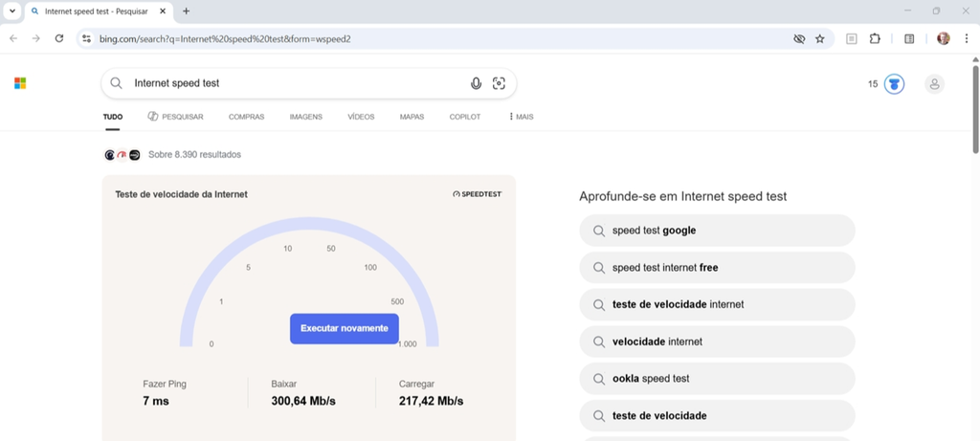980x441 pixels.
Task: Toggle the tracking protection eye icon
Action: tap(799, 38)
